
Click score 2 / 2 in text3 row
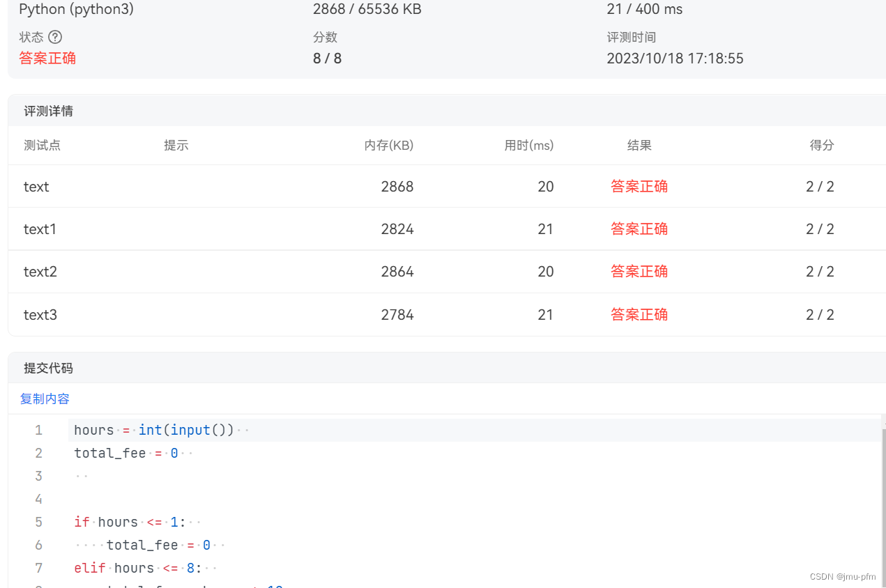[x=820, y=315]
